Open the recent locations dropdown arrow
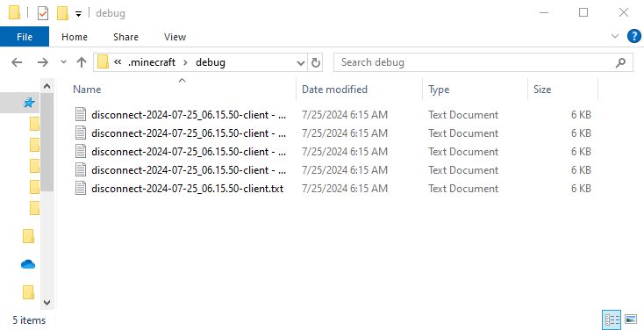The width and height of the screenshot is (644, 330). pyautogui.click(x=63, y=62)
